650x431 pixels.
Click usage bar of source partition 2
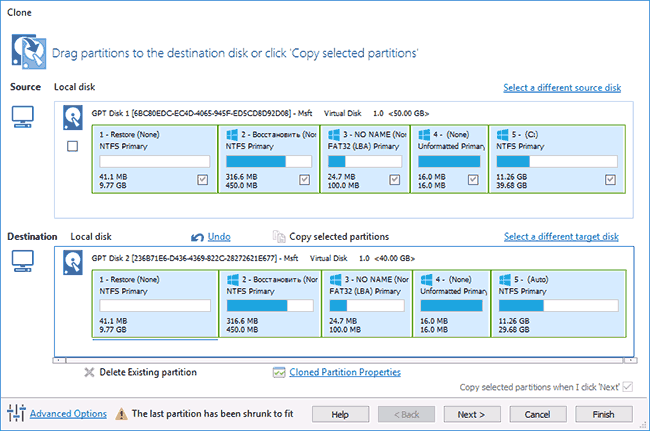[269, 161]
